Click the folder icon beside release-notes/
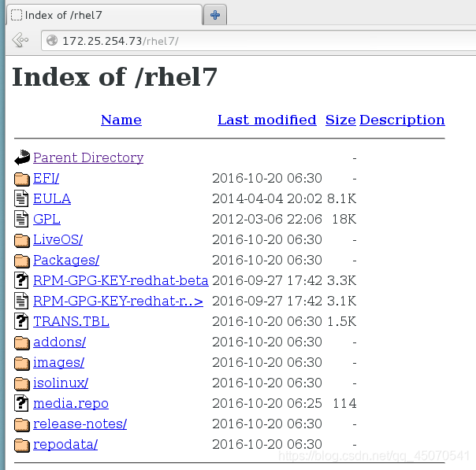This screenshot has width=476, height=470. 22,424
